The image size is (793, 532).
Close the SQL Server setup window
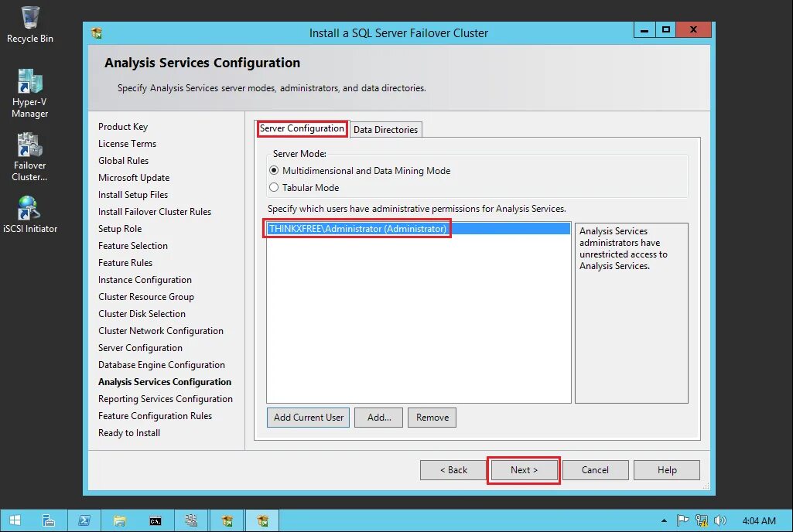(693, 30)
